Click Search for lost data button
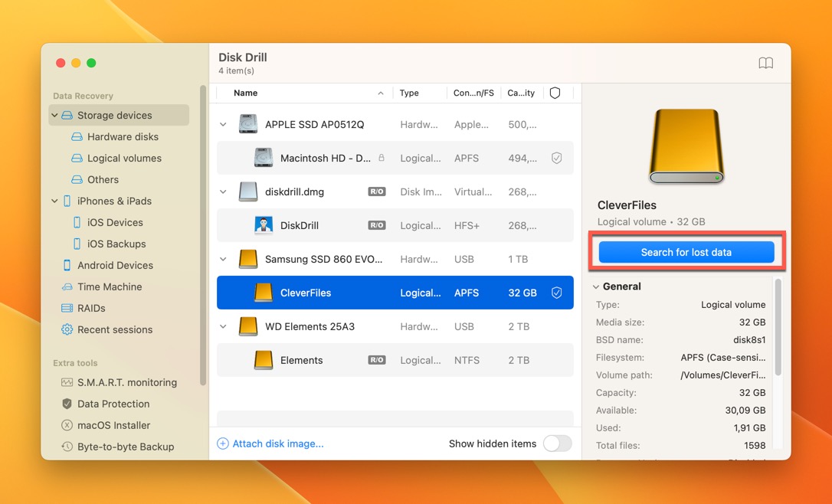832x504 pixels. pos(686,252)
